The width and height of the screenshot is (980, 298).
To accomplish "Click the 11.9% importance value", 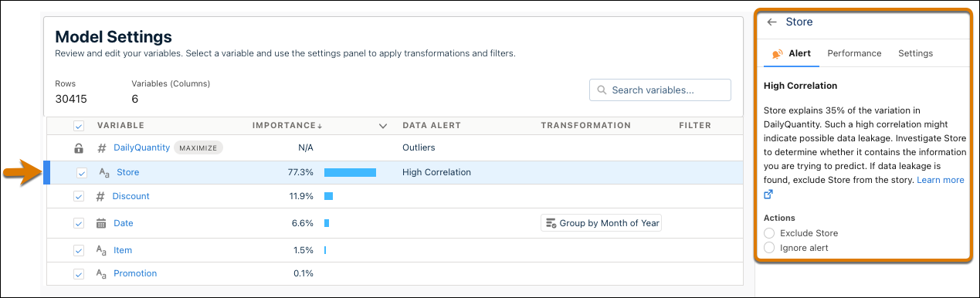I will coord(301,196).
